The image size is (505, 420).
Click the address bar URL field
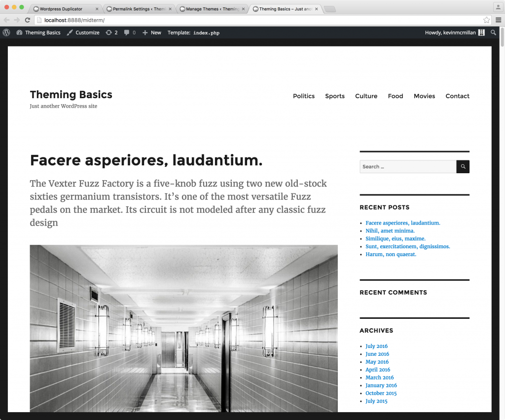(x=262, y=20)
